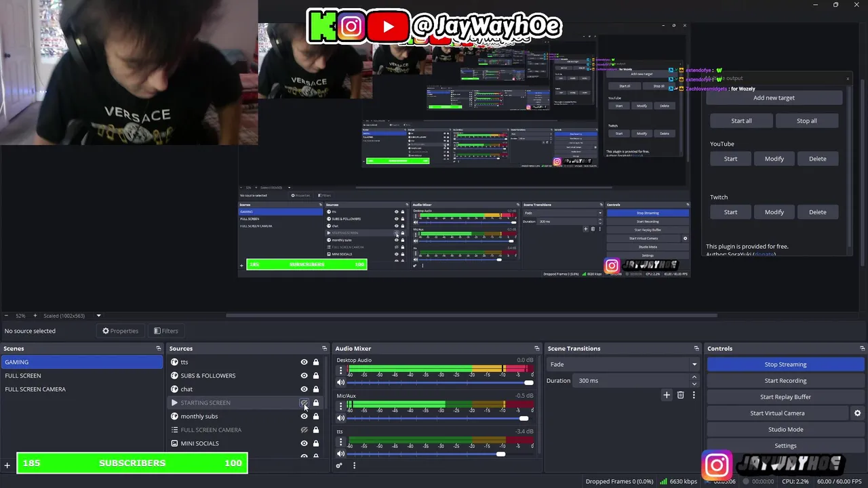Open Mic/Aux three-dot options menu
The width and height of the screenshot is (868, 488).
pyautogui.click(x=340, y=406)
